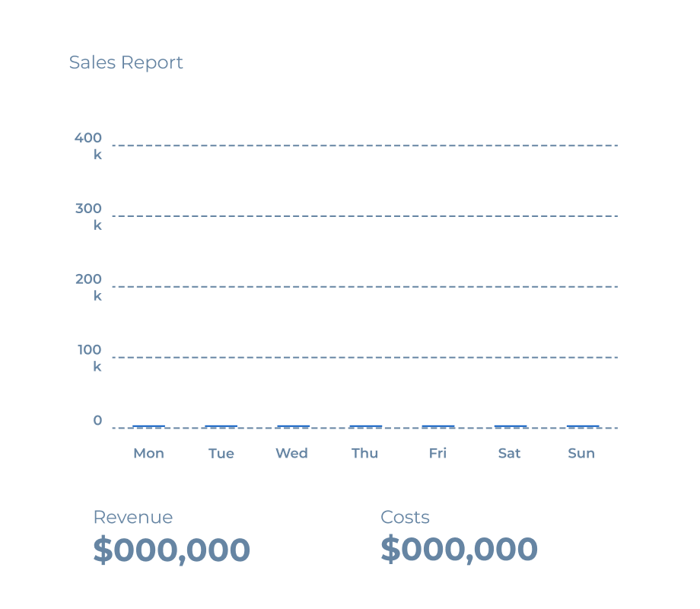Select the Costs $000,000 amount

pos(459,550)
